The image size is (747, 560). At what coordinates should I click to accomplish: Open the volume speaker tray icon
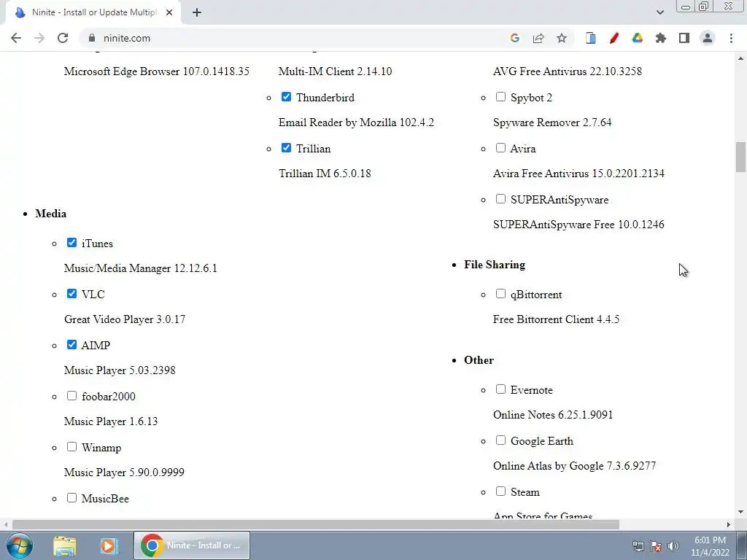[673, 545]
